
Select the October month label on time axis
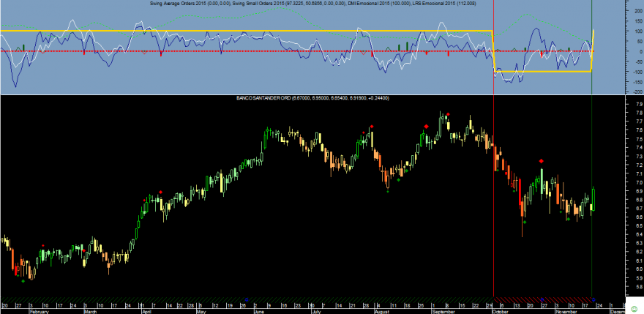pyautogui.click(x=502, y=312)
